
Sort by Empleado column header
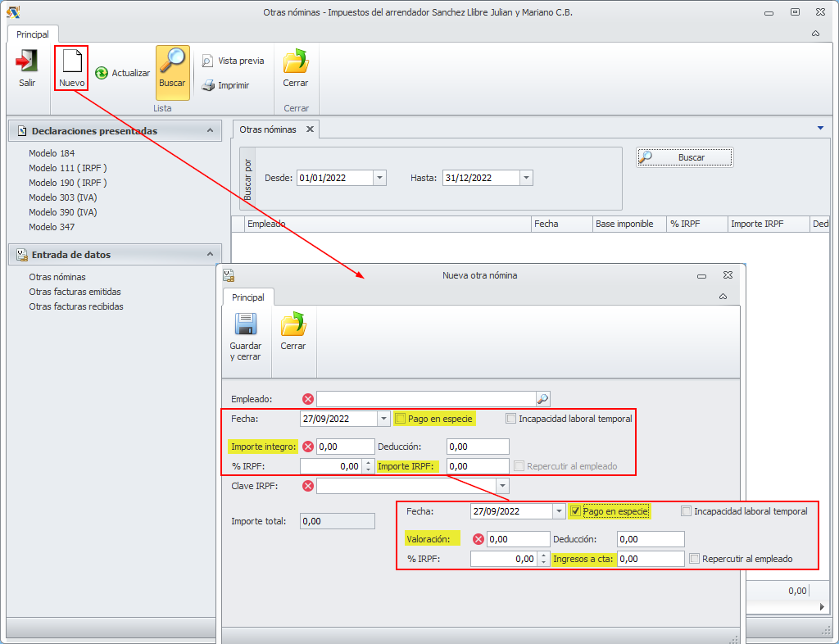point(388,224)
